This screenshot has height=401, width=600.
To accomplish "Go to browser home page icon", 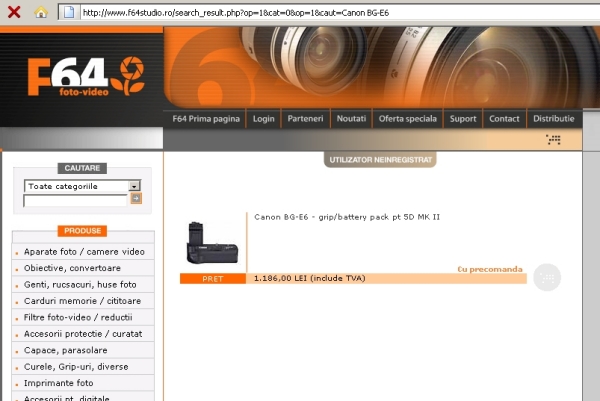I will point(41,12).
